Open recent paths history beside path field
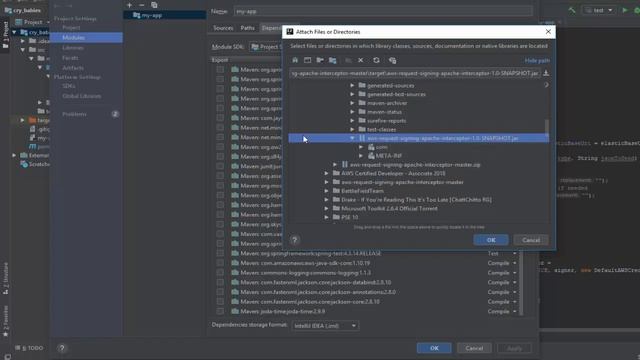640x360 pixels. (546, 73)
